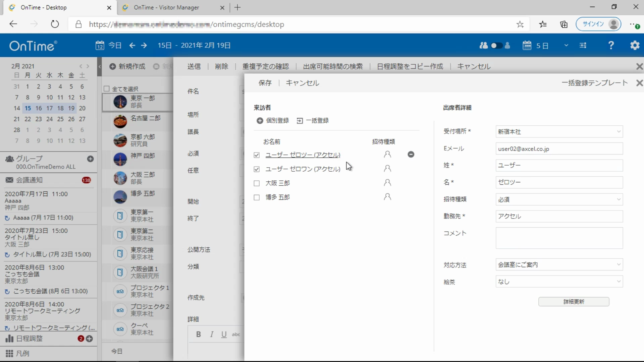
Task: Click the remove icon next to ユーザー ゼロツー
Action: (x=411, y=155)
